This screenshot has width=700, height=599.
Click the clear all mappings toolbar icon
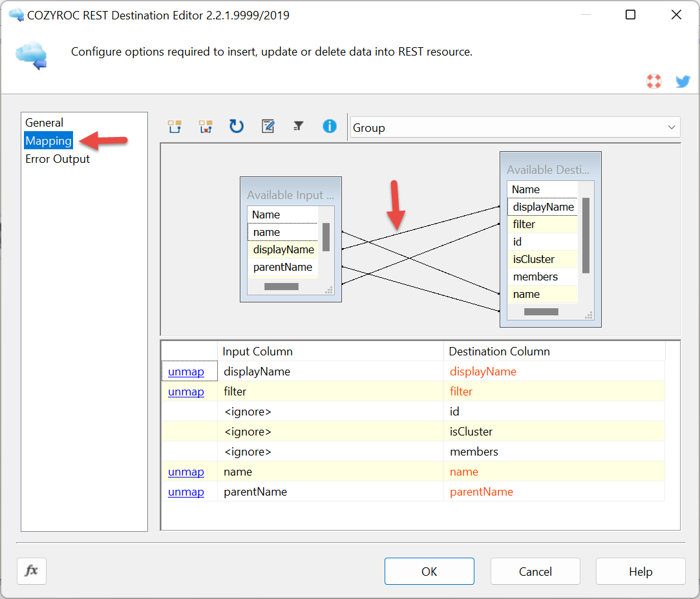click(x=206, y=127)
